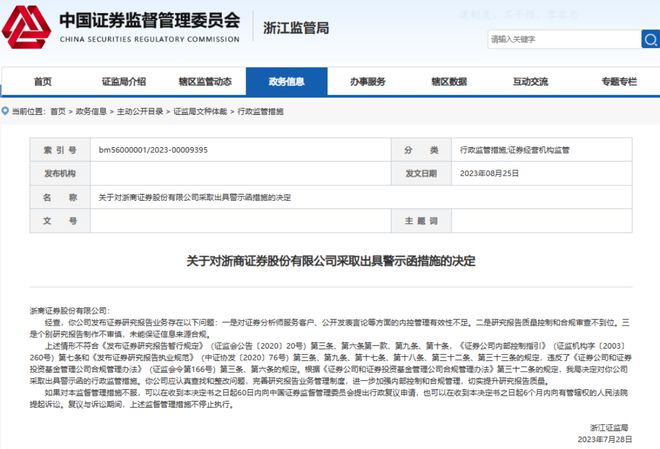
Task: Open the 互动交流 navigation tab
Action: point(530,82)
